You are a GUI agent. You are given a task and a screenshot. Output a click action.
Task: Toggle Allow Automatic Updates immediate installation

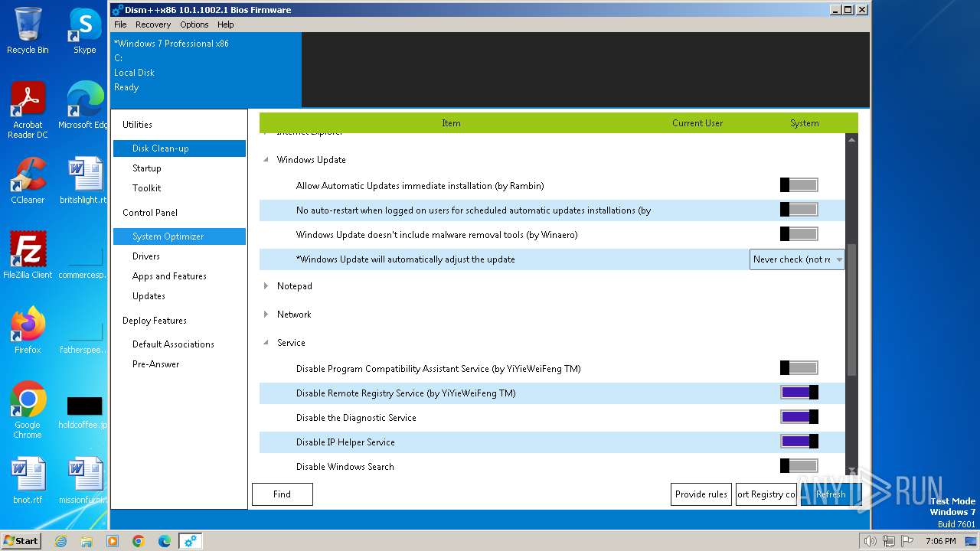click(799, 185)
